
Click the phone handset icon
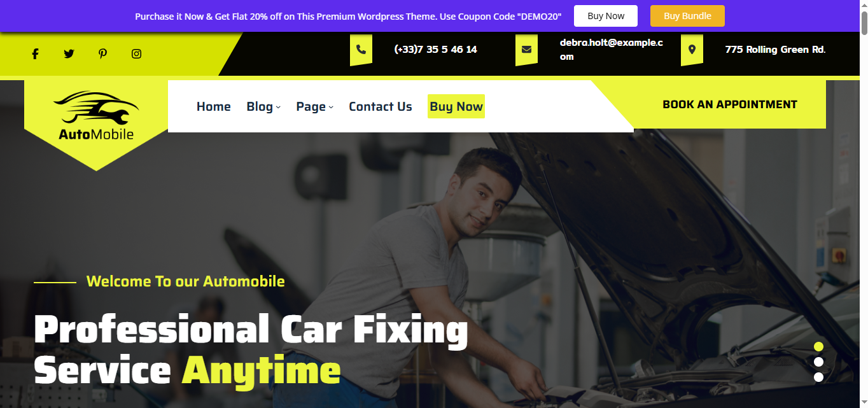coord(361,50)
